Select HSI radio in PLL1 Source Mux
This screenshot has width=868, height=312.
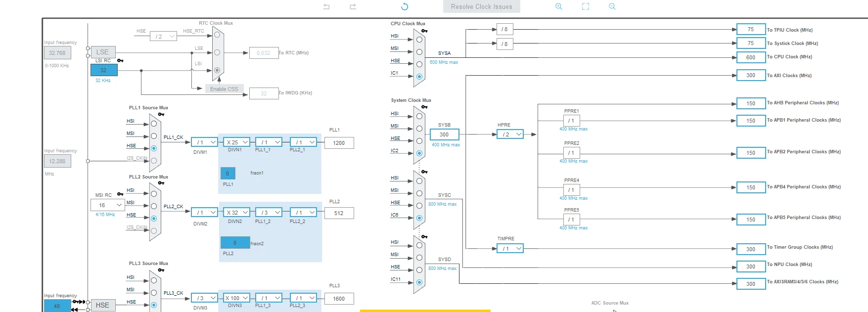[154, 124]
